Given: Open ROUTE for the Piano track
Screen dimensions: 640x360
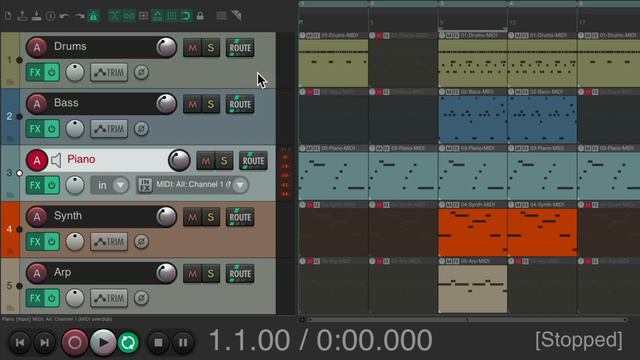Looking at the screenshot, I should click(x=253, y=161).
